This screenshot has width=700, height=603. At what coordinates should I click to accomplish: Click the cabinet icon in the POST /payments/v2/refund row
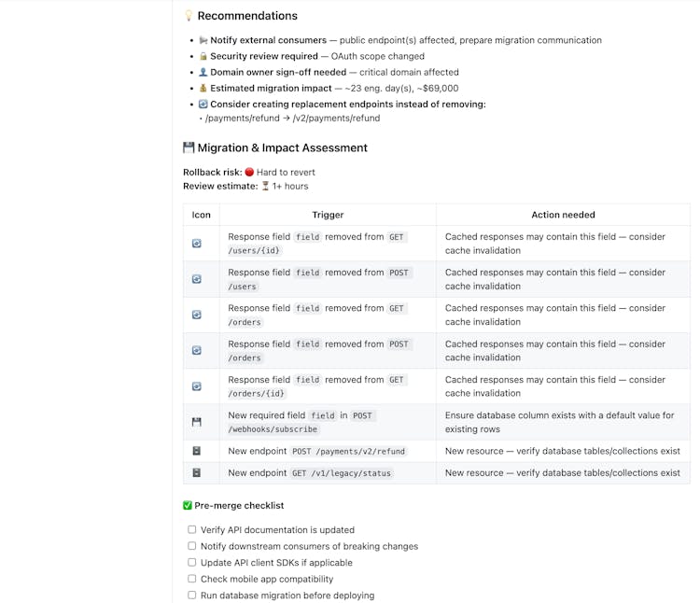(197, 451)
